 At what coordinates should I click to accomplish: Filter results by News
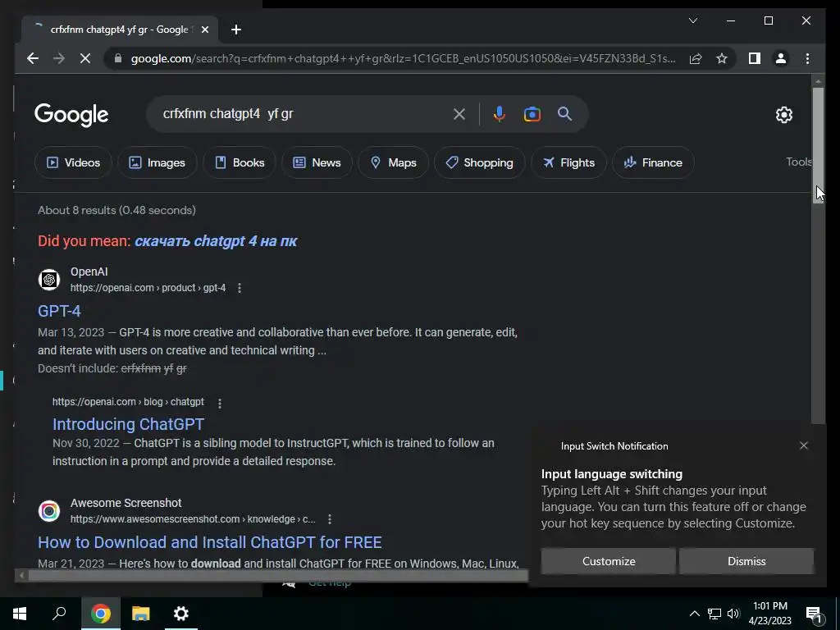coord(317,162)
